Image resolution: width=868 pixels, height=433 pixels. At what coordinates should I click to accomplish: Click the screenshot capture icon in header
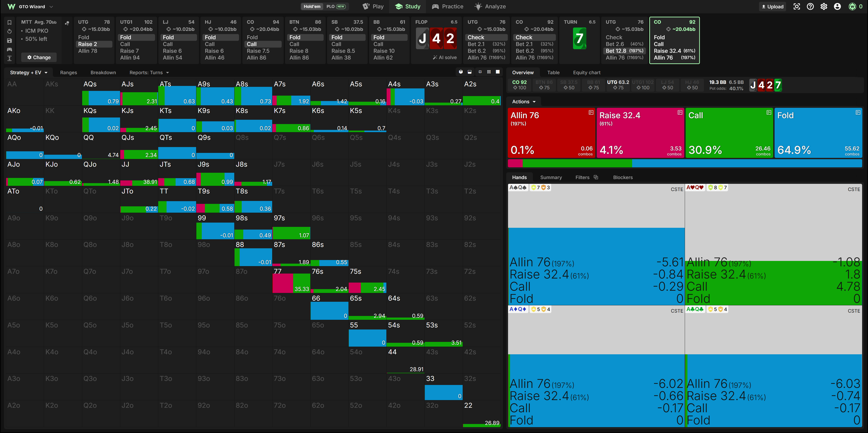pos(796,6)
